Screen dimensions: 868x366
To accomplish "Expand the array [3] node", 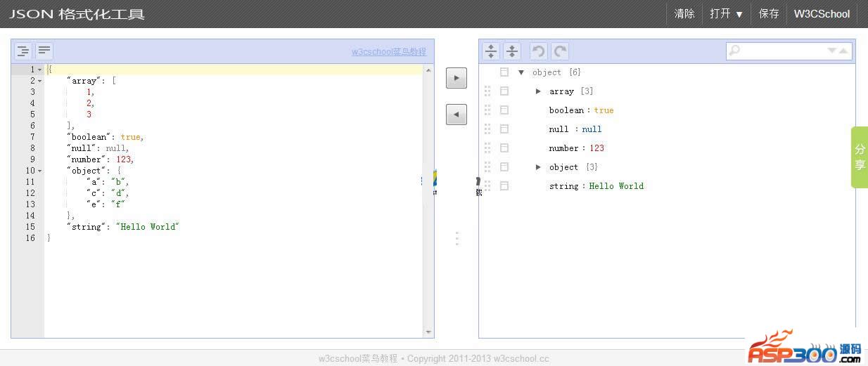I will tap(539, 91).
